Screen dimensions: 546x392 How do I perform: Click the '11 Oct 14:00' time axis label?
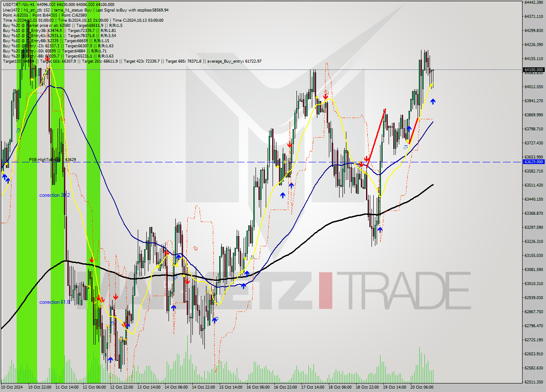pyautogui.click(x=68, y=387)
